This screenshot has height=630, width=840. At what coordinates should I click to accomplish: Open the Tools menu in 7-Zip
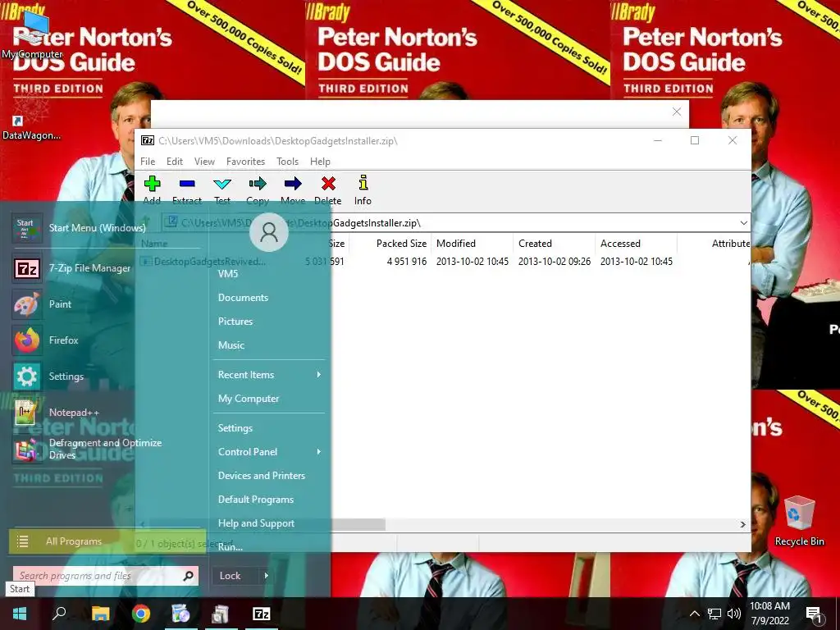[x=287, y=162]
